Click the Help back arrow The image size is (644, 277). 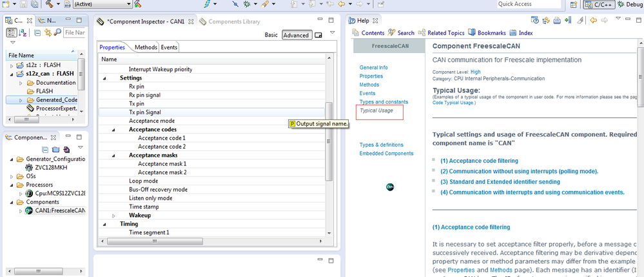pos(594,20)
